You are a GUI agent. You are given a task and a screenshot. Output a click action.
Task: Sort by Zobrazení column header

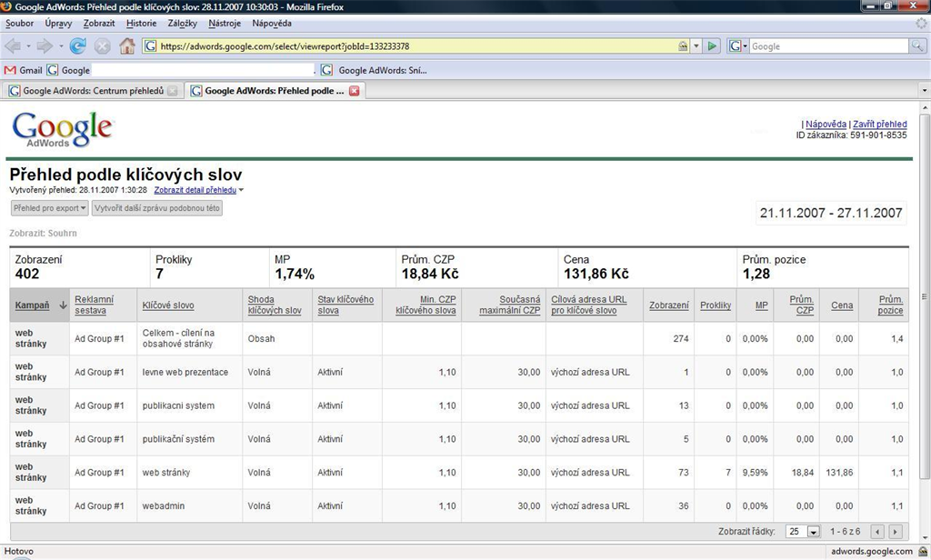point(668,305)
